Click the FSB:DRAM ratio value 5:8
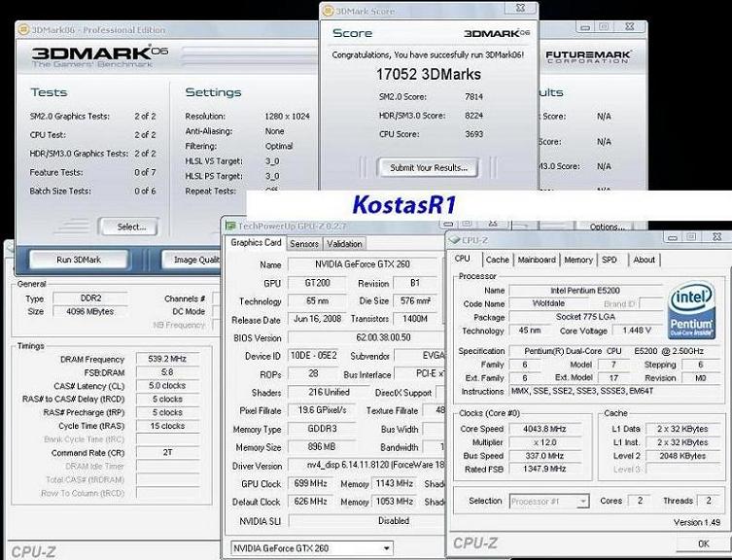Viewport: 732px width, 560px height. point(167,372)
